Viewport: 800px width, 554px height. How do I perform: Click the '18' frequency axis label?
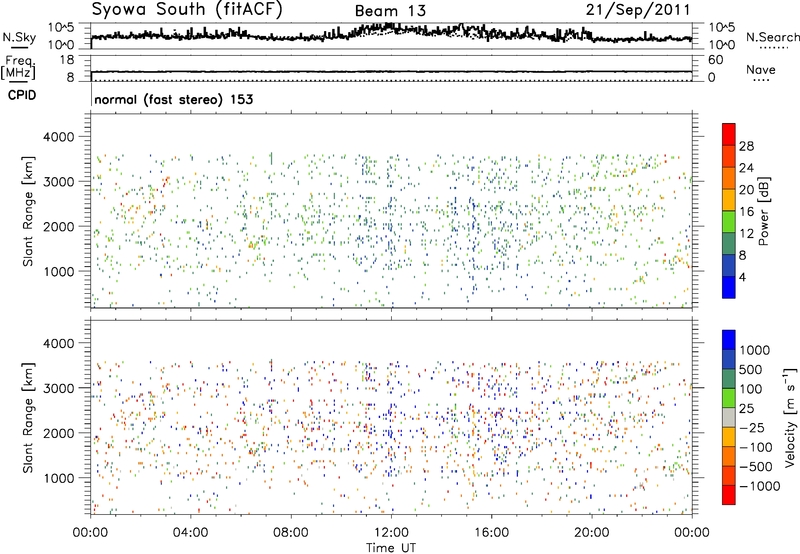click(66, 60)
